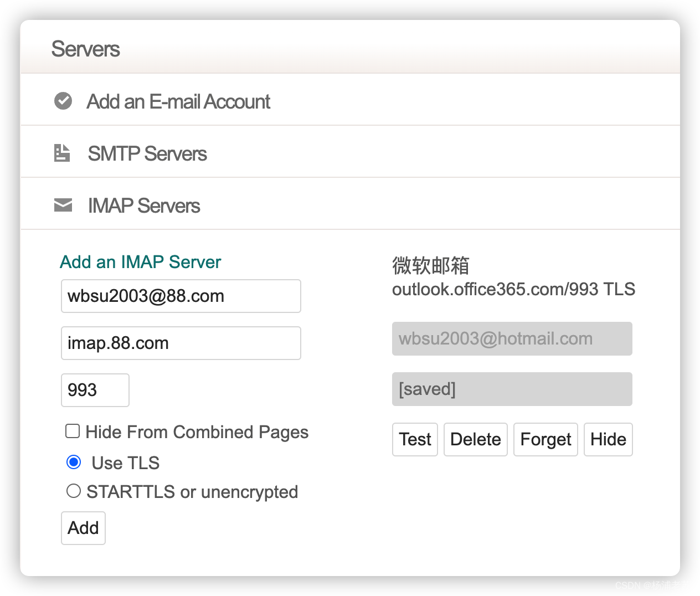Focus the imap.88.com server address field
Viewport: 700px width, 596px height.
[x=181, y=343]
